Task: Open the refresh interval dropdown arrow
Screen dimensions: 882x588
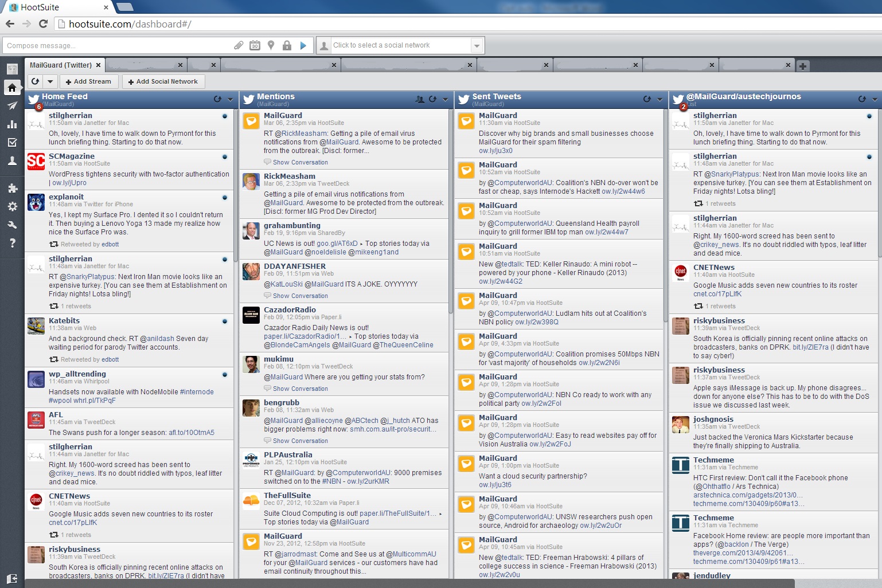Action: [50, 81]
